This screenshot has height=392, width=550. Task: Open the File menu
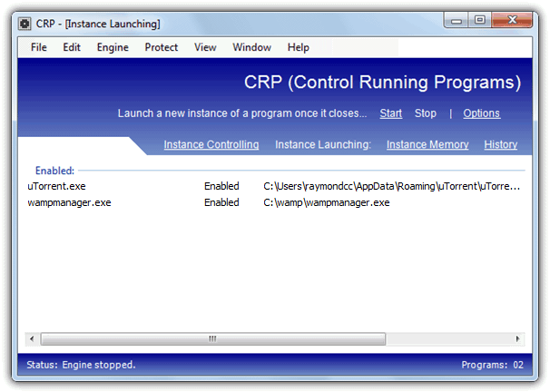[39, 47]
